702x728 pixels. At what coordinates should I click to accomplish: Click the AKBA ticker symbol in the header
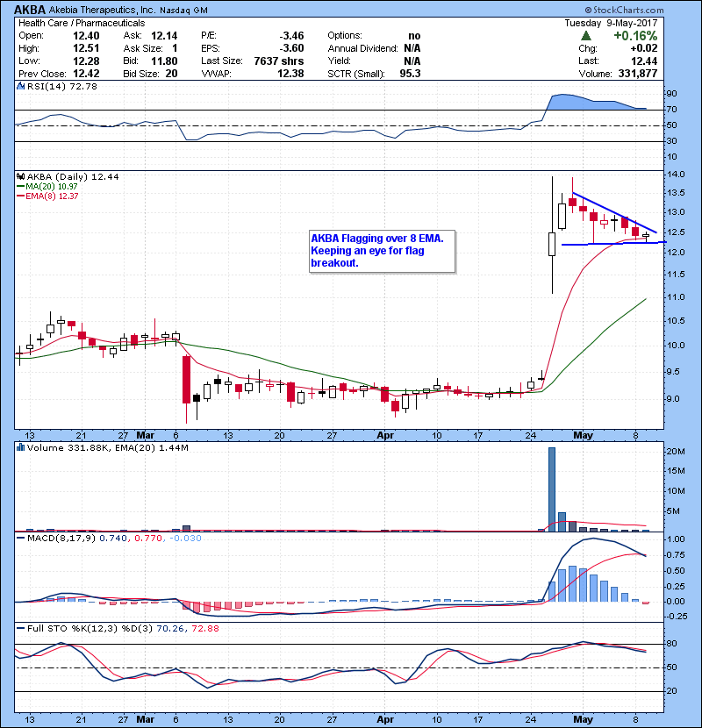(x=30, y=10)
